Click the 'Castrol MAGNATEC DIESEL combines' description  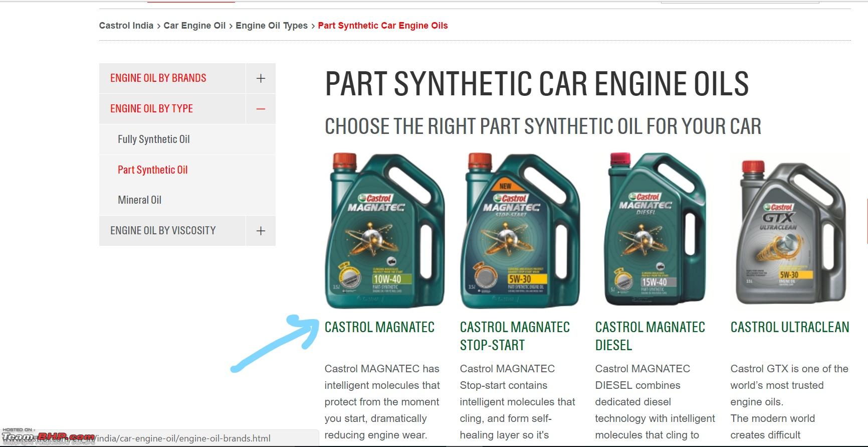coord(655,402)
